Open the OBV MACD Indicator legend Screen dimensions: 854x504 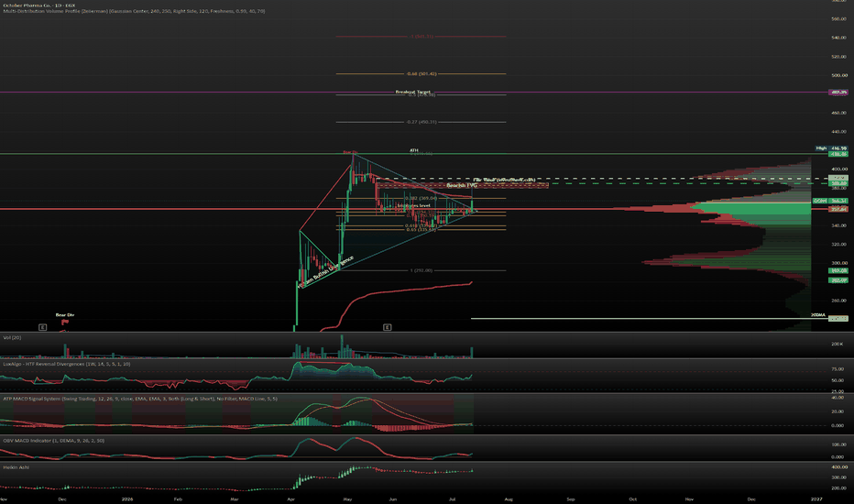(x=53, y=440)
